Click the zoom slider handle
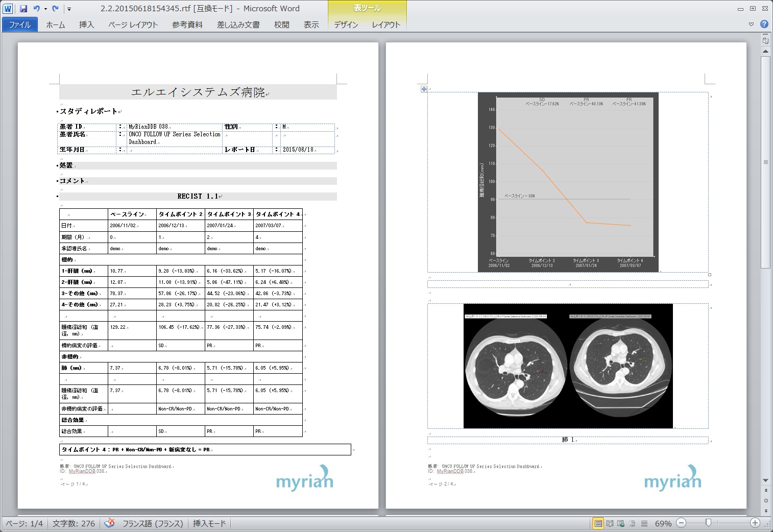This screenshot has height=532, width=773. pos(708,523)
